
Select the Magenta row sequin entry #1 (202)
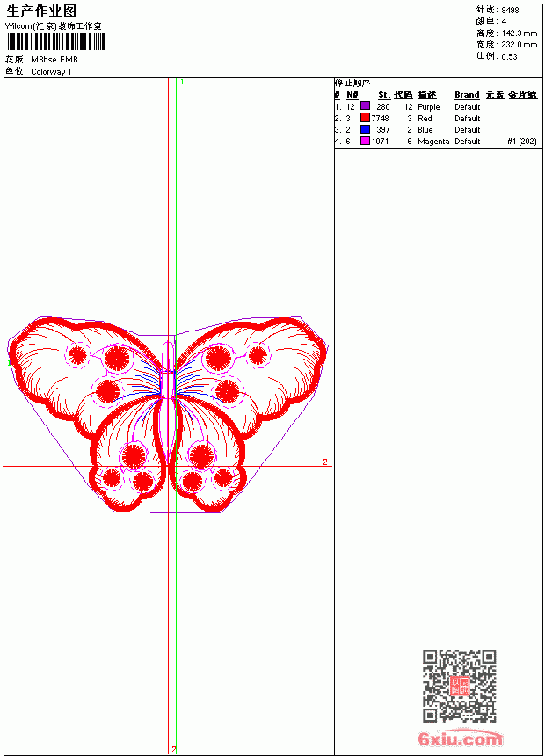pos(522,142)
